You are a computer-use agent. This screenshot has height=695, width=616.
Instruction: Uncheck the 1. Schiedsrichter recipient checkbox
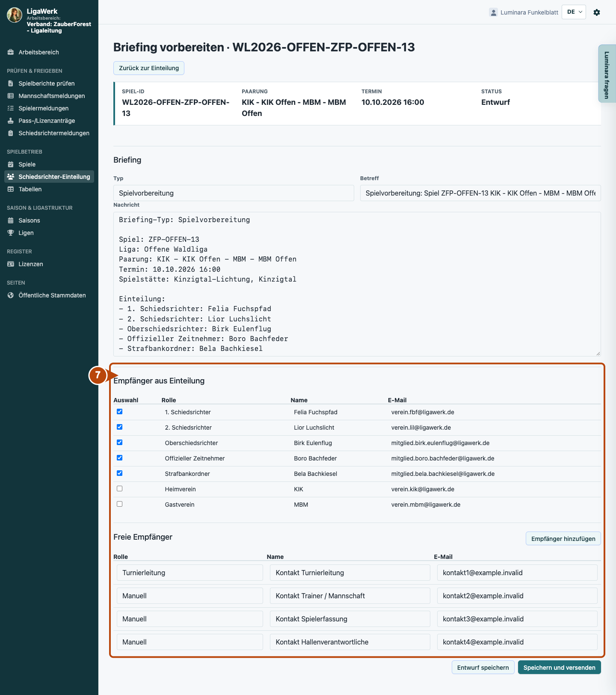tap(120, 412)
